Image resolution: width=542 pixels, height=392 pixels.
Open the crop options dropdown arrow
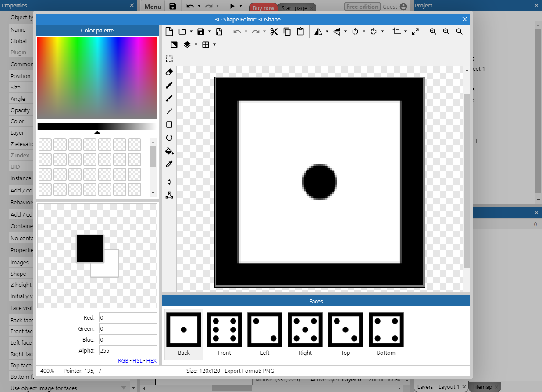(406, 32)
